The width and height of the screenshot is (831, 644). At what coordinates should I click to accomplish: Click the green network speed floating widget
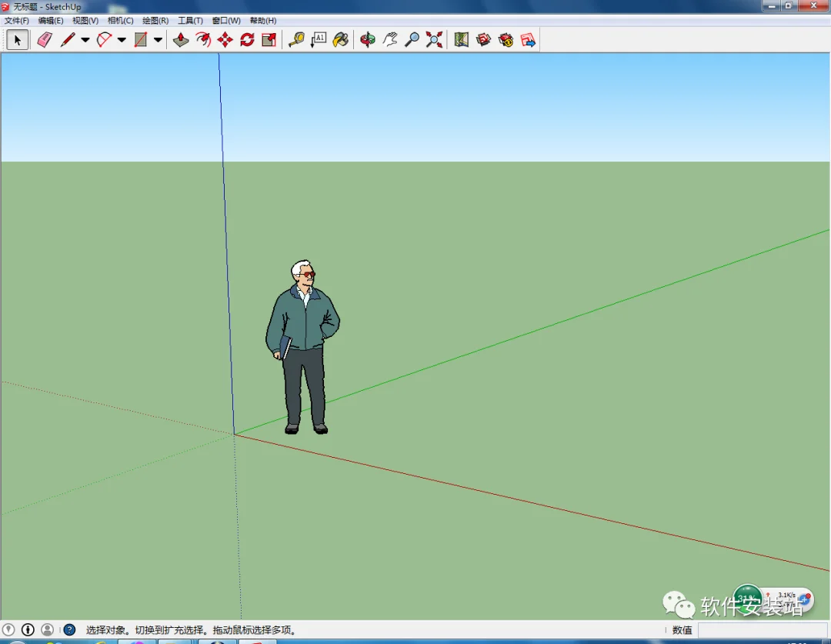tap(774, 601)
